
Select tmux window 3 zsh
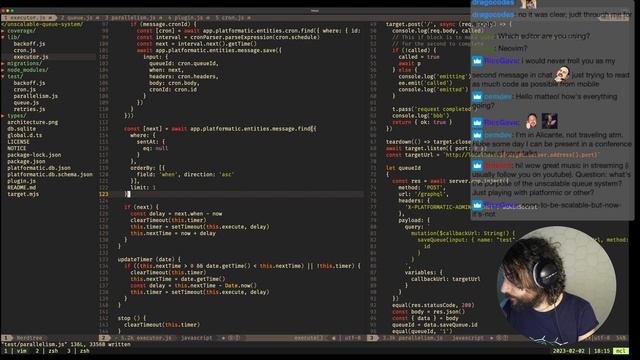(78, 351)
